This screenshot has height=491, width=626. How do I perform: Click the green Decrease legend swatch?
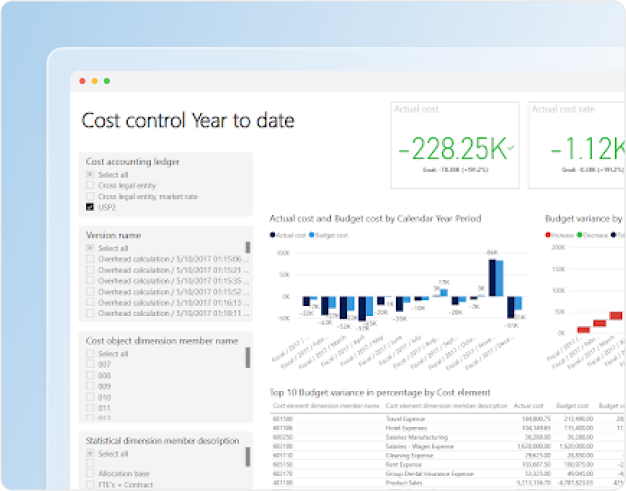(x=579, y=235)
